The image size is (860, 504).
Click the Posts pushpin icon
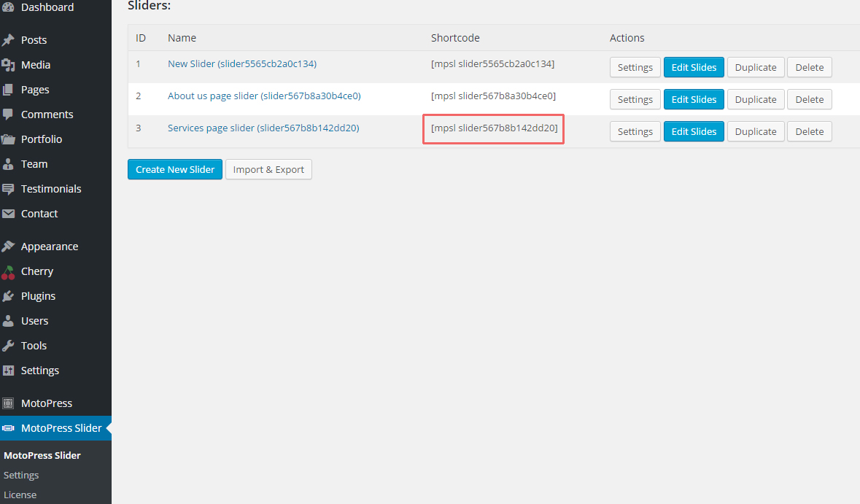pos(8,40)
